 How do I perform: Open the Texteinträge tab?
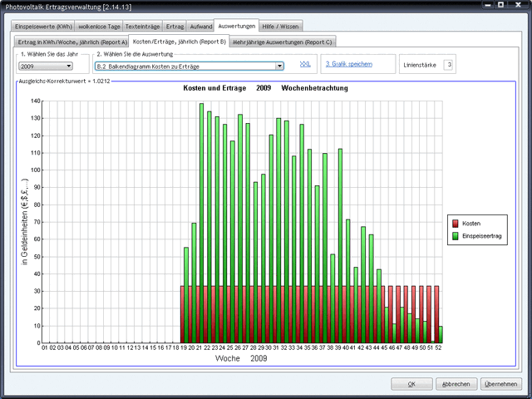pos(142,26)
